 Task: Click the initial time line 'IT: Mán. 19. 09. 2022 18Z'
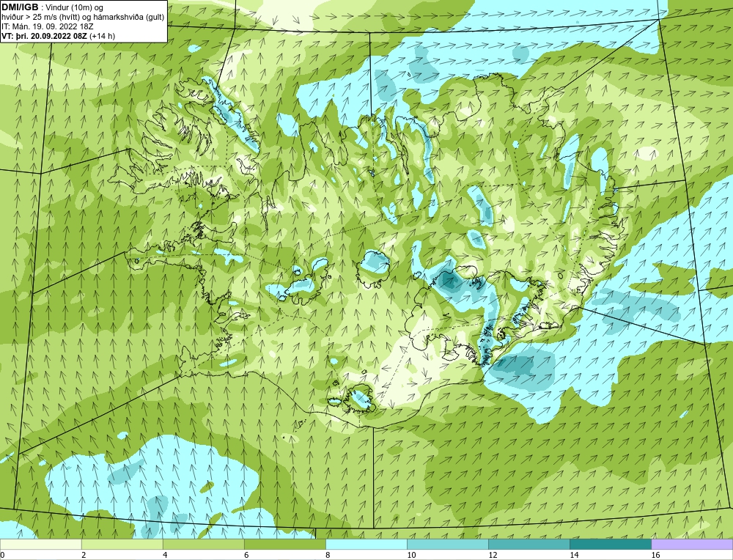click(x=47, y=26)
